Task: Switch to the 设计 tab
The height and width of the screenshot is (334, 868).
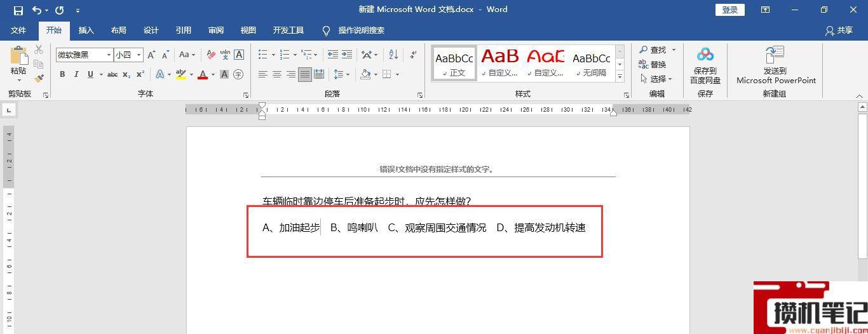Action: (151, 30)
